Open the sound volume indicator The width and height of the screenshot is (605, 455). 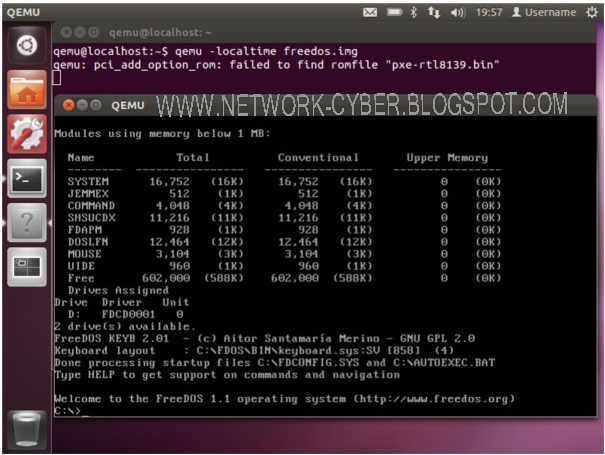click(x=458, y=12)
